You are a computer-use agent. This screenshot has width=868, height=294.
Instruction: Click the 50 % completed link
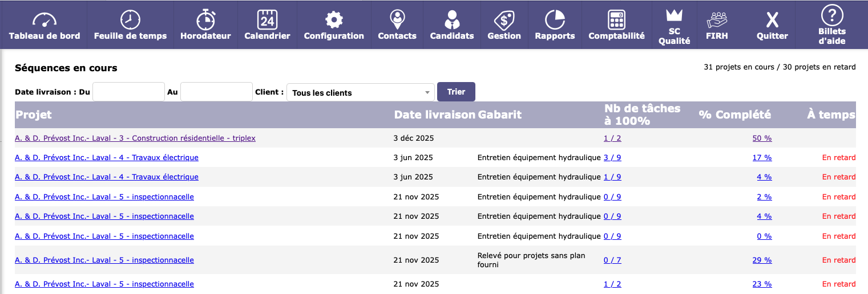coord(762,138)
